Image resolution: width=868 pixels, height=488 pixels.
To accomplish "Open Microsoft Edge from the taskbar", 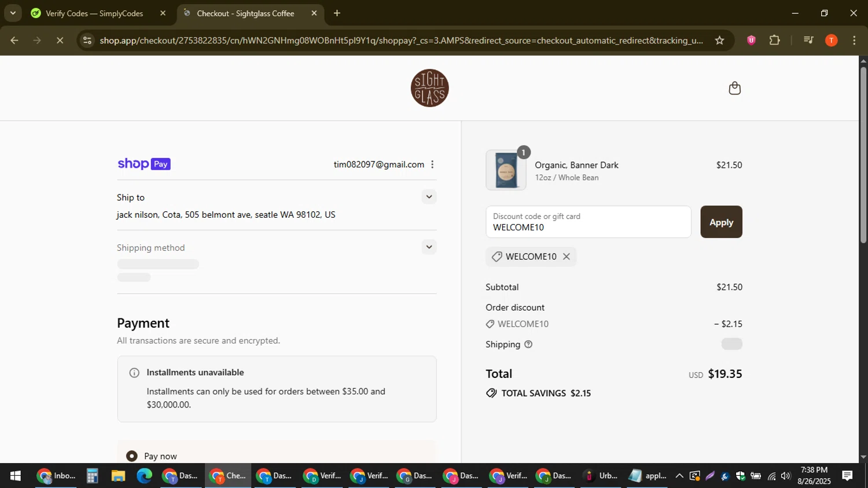I will [144, 476].
